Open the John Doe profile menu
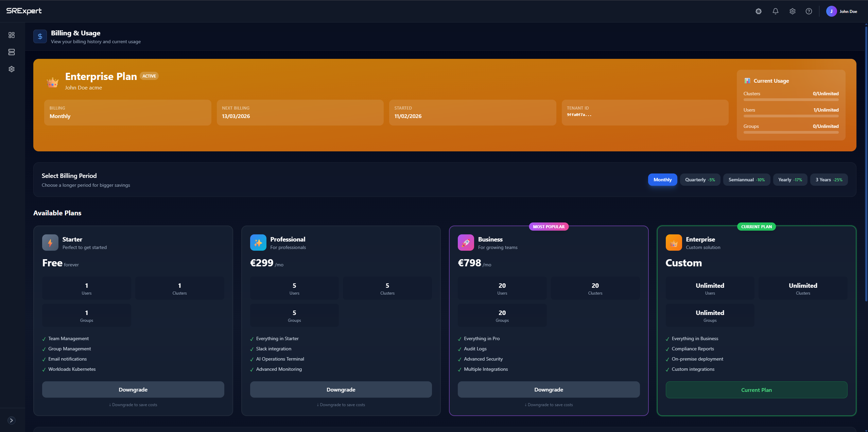This screenshot has height=432, width=868. pyautogui.click(x=843, y=11)
